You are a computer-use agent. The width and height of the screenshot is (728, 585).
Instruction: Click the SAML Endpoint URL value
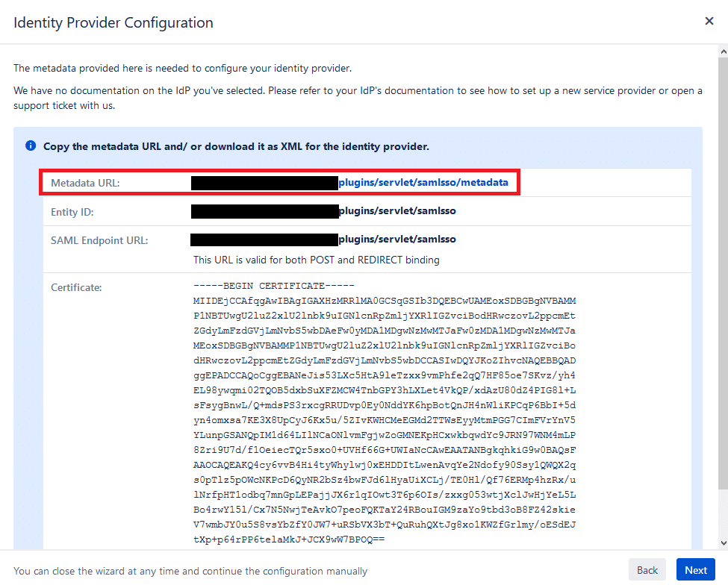[x=397, y=240]
